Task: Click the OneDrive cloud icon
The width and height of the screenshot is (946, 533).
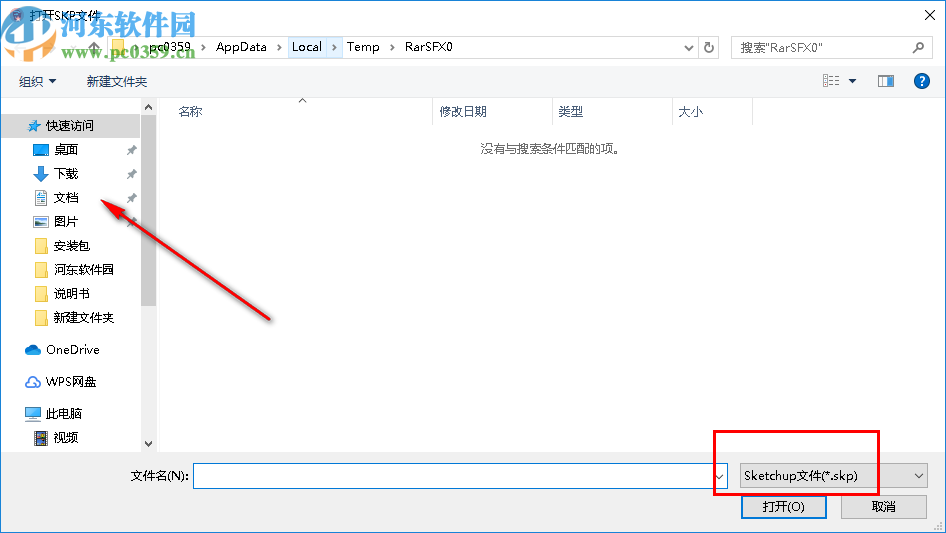Action: (x=33, y=349)
